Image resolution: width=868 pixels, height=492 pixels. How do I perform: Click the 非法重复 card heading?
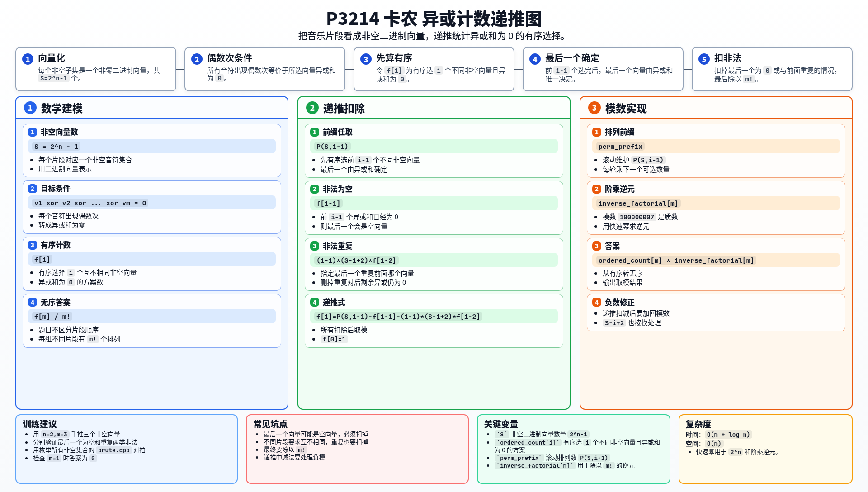pos(338,246)
